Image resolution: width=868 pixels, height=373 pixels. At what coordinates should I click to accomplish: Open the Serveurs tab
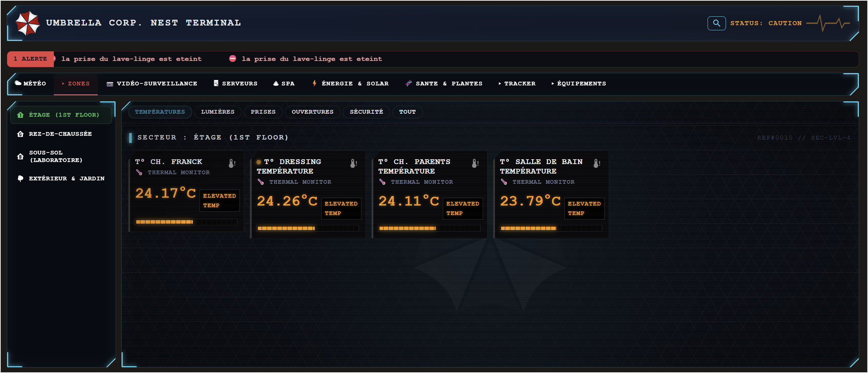235,84
